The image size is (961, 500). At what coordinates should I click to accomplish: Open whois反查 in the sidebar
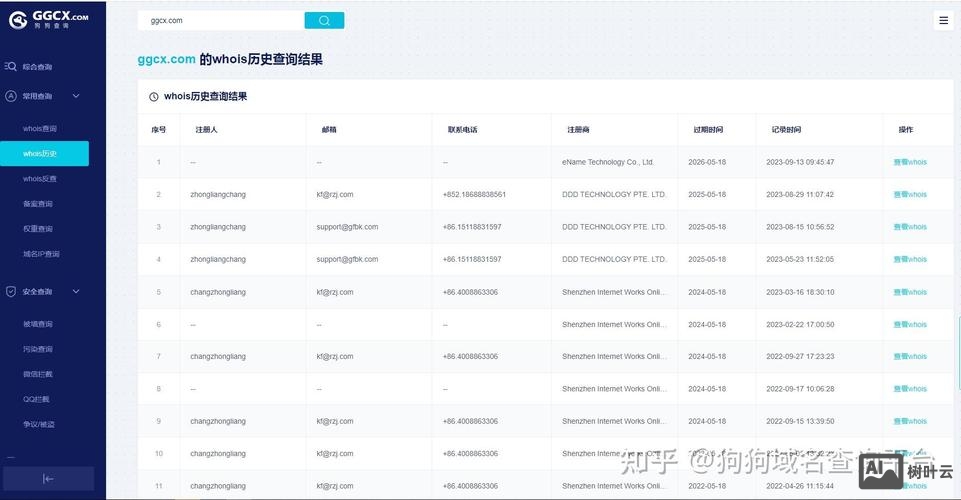40,179
